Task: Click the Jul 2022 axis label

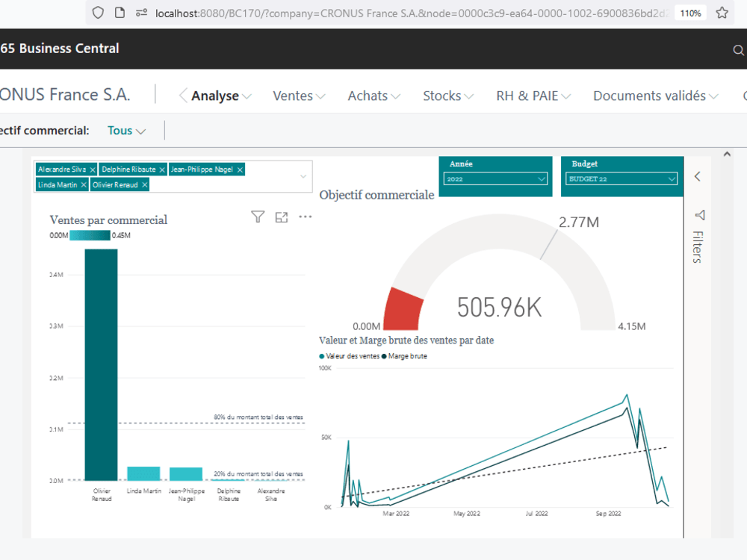Action: 537,514
